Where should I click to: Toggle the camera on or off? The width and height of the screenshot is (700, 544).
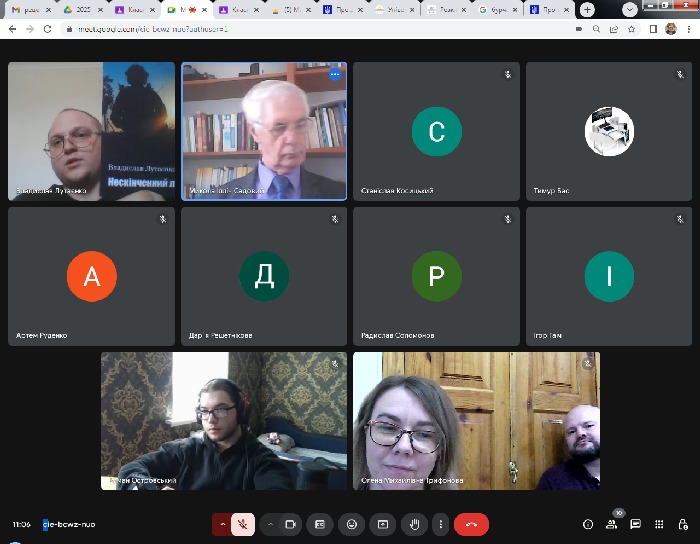pyautogui.click(x=291, y=524)
